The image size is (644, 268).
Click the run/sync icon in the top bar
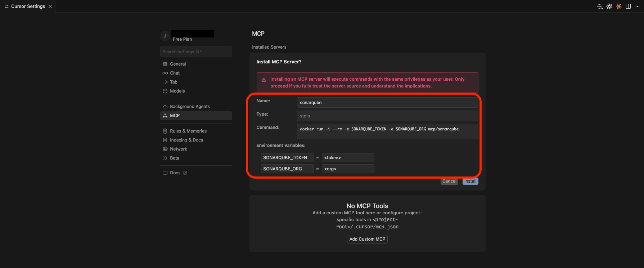(600, 6)
